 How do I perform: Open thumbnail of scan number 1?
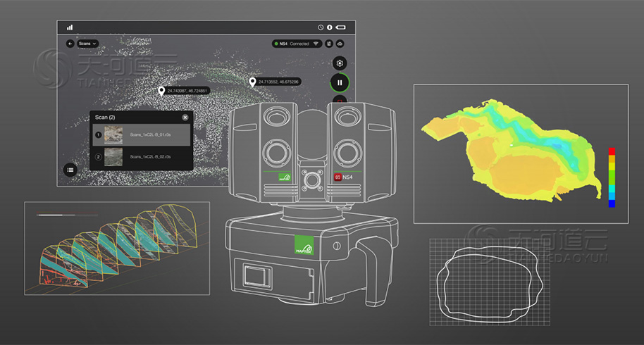pyautogui.click(x=113, y=135)
